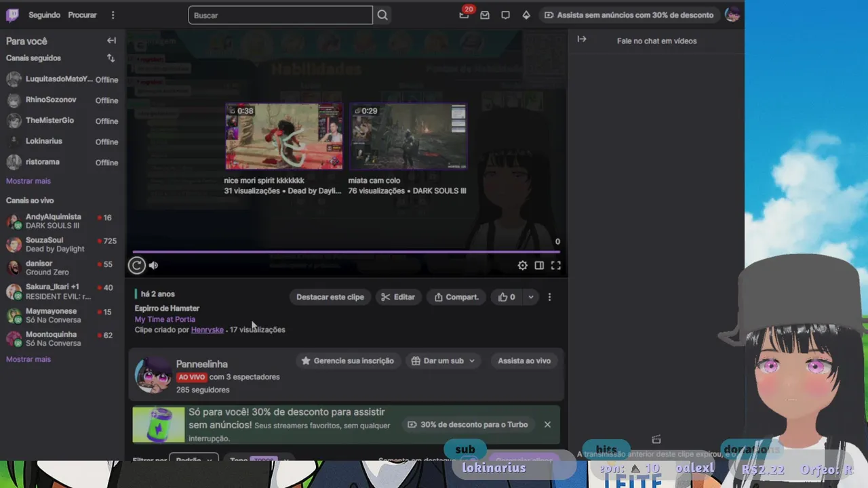Viewport: 868px width, 488px height.
Task: Open AndyAlquimista live channel
Action: coord(62,221)
